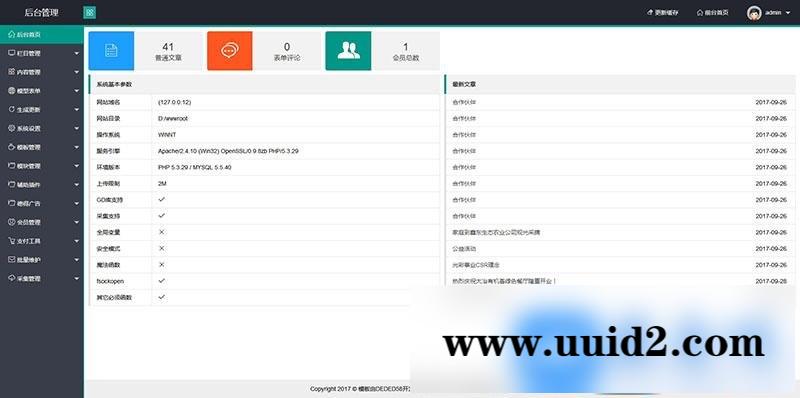Image resolution: width=800 pixels, height=398 pixels.
Task: Click the 生成更新 refresh icon
Action: click(11, 109)
